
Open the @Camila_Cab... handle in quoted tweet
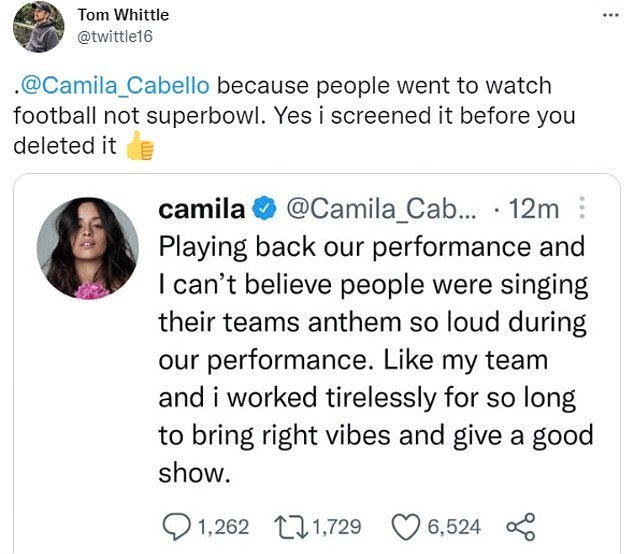(381, 209)
